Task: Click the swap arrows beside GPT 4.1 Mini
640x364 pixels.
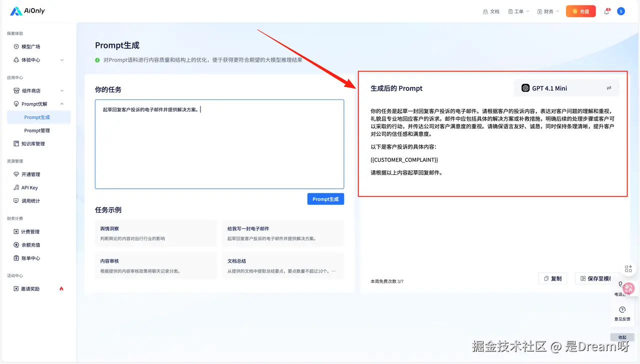Action: (609, 88)
